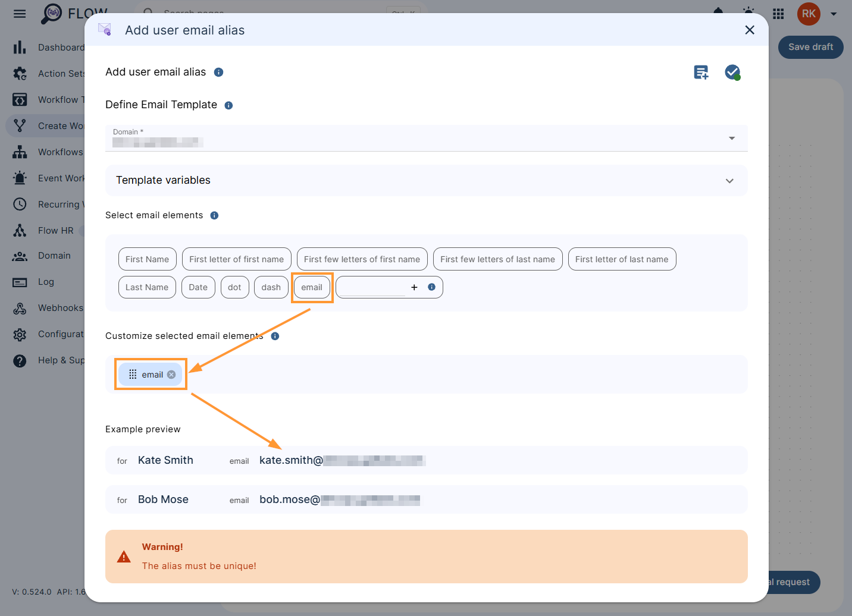
Task: Close the Add user email alias dialog
Action: tap(750, 30)
